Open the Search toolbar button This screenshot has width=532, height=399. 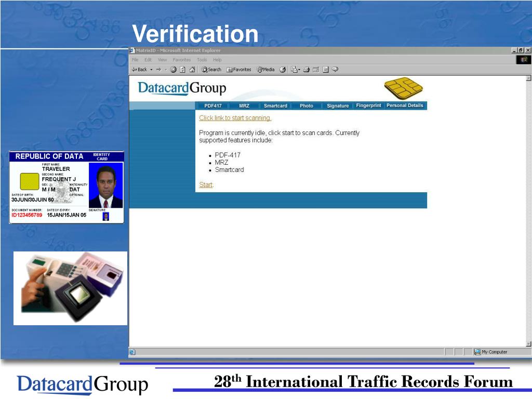click(x=211, y=70)
